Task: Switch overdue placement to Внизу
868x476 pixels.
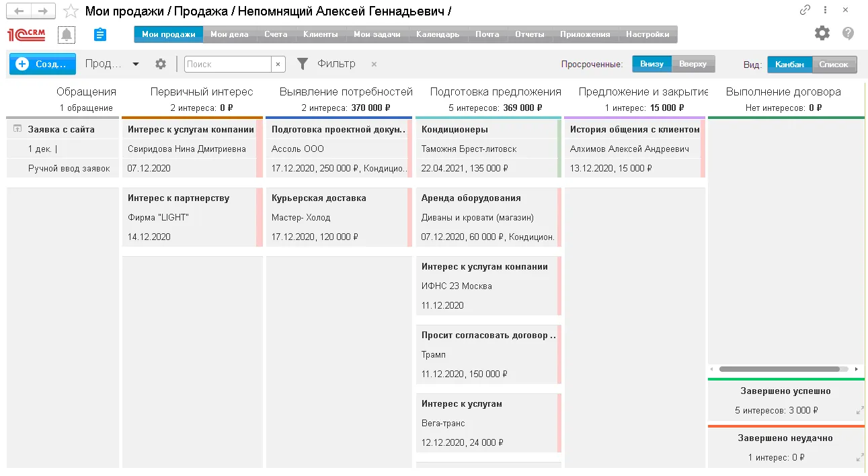Action: point(652,64)
